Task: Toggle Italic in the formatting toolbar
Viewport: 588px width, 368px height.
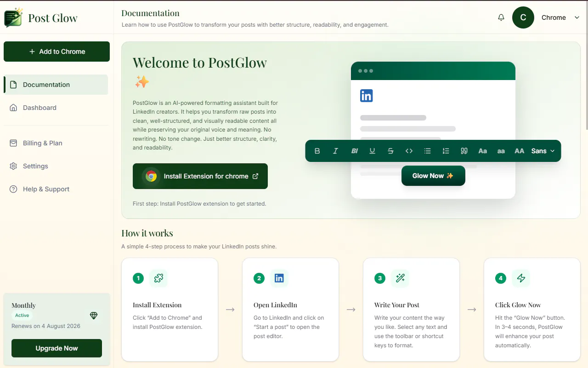Action: pos(335,151)
